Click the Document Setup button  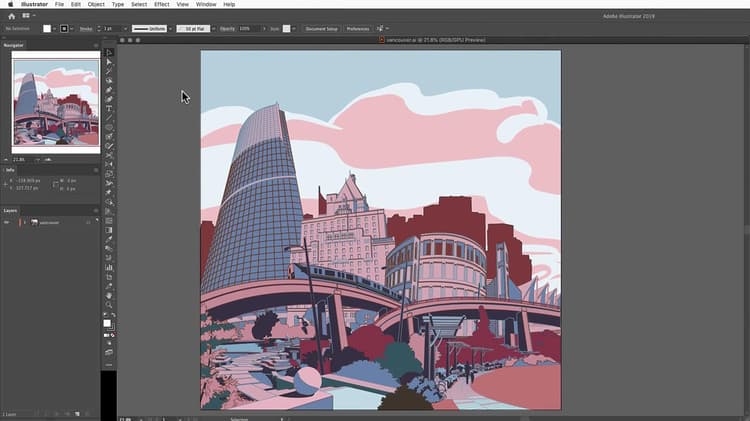point(321,28)
